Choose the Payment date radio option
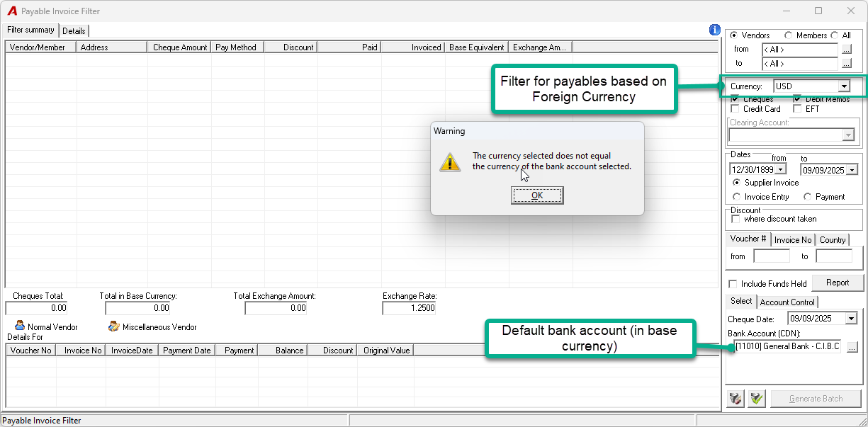Screen dimensions: 868x427 tap(807, 197)
